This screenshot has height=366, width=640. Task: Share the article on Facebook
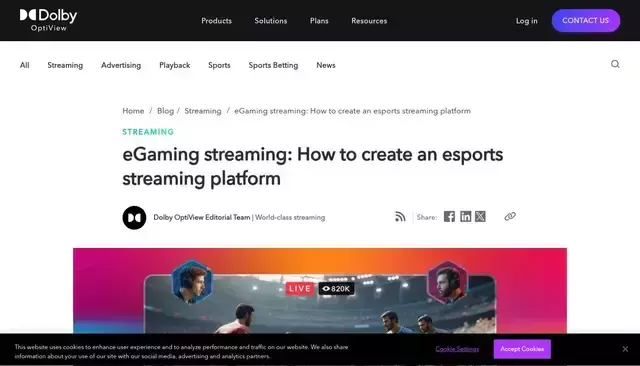(449, 217)
